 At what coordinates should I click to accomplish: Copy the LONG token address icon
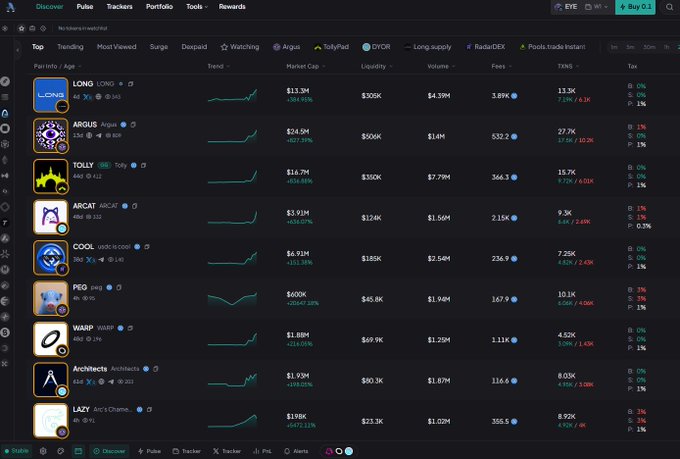pos(131,84)
